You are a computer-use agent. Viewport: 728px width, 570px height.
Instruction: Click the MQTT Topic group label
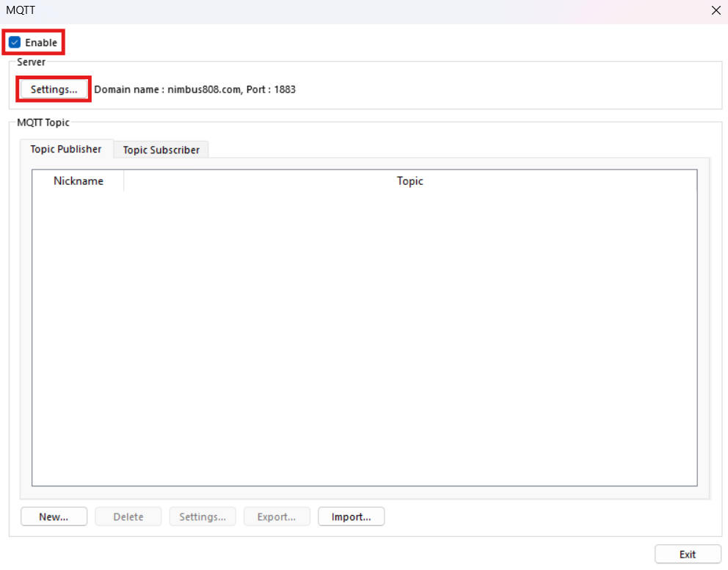(43, 123)
